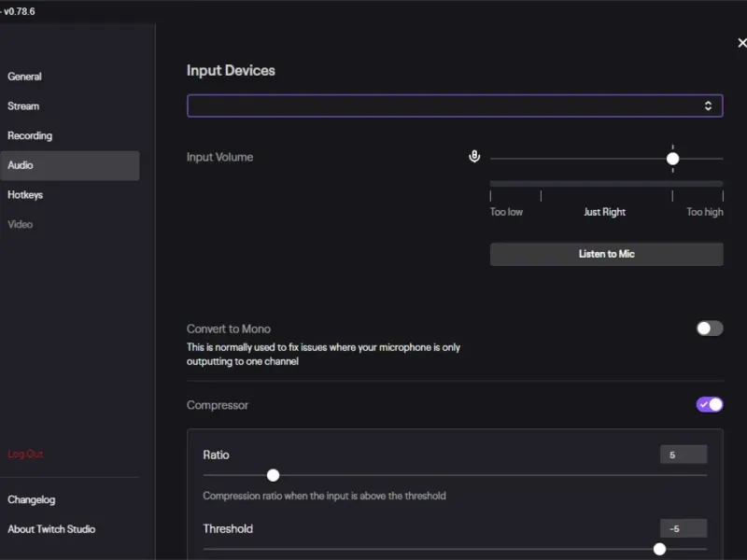
Task: Disable the Compressor toggle
Action: (x=710, y=404)
